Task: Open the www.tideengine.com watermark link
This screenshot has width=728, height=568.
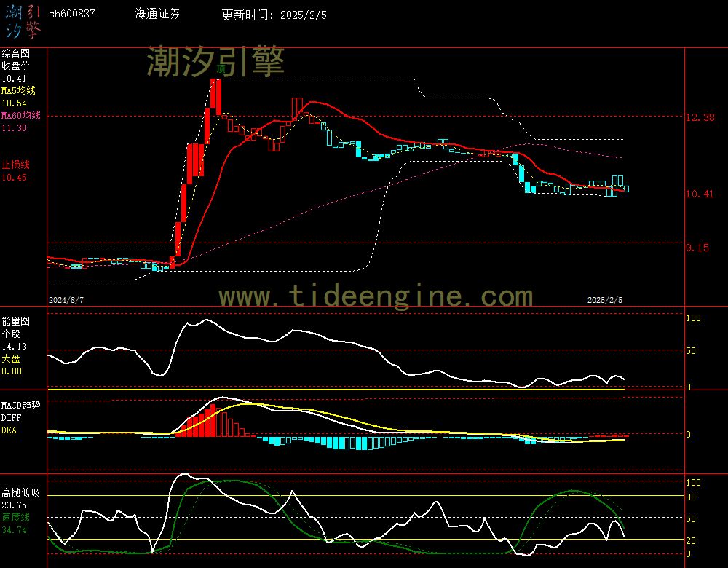Action: (x=376, y=296)
